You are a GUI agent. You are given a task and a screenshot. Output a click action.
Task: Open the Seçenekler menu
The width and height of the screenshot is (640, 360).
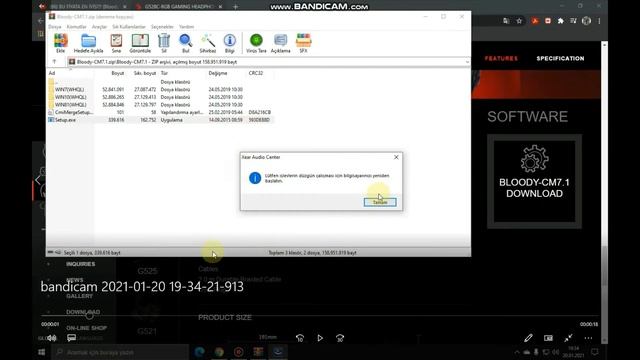pyautogui.click(x=162, y=27)
